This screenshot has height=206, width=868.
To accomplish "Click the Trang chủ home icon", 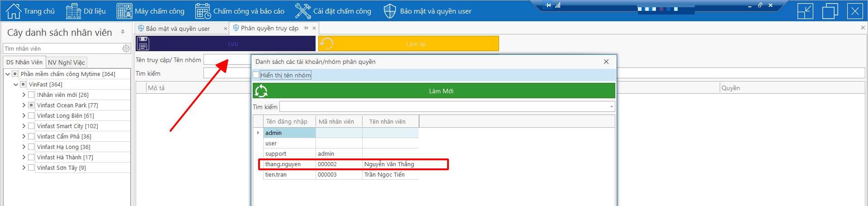I will pyautogui.click(x=14, y=11).
